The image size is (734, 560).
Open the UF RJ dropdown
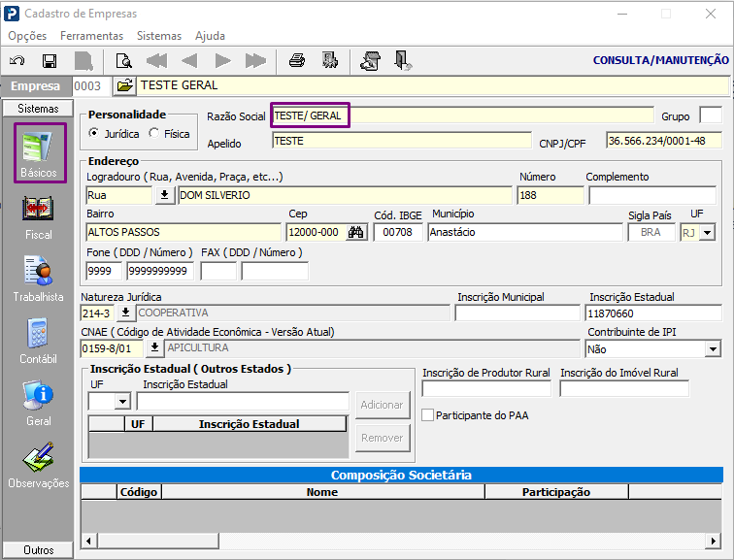708,233
